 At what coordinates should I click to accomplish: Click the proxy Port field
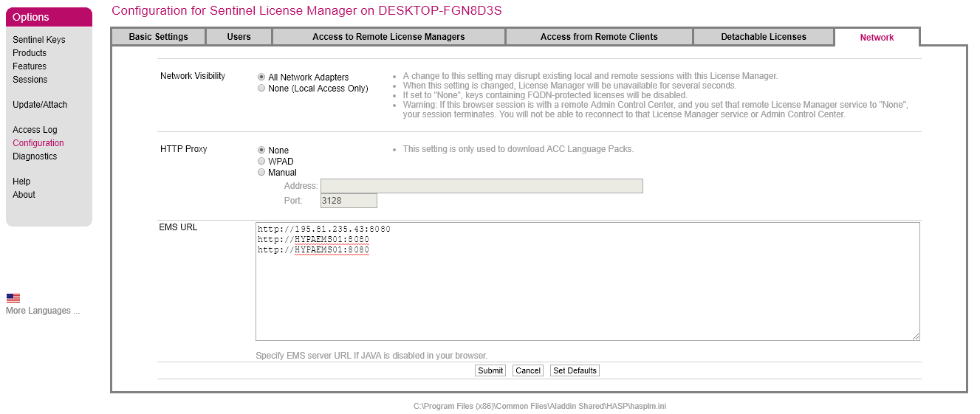pyautogui.click(x=349, y=201)
